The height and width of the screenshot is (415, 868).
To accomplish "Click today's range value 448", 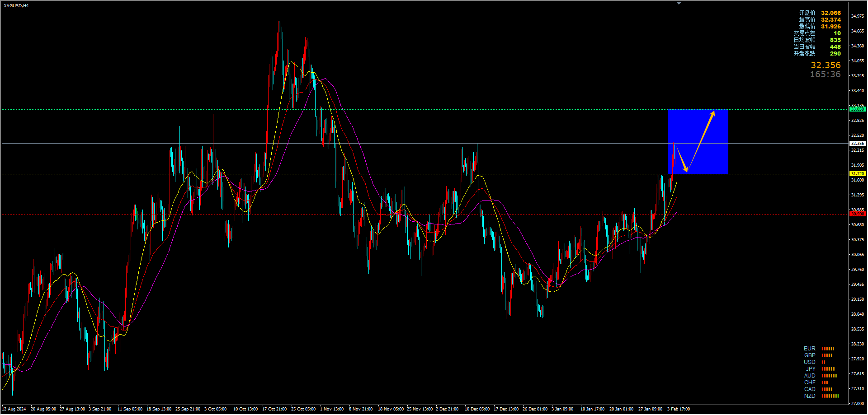I will [835, 47].
